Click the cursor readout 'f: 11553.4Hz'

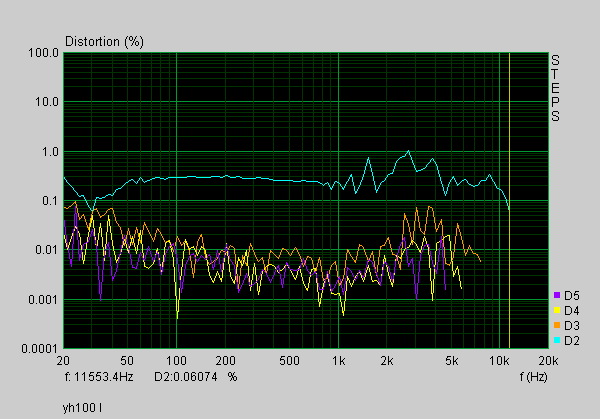click(99, 377)
